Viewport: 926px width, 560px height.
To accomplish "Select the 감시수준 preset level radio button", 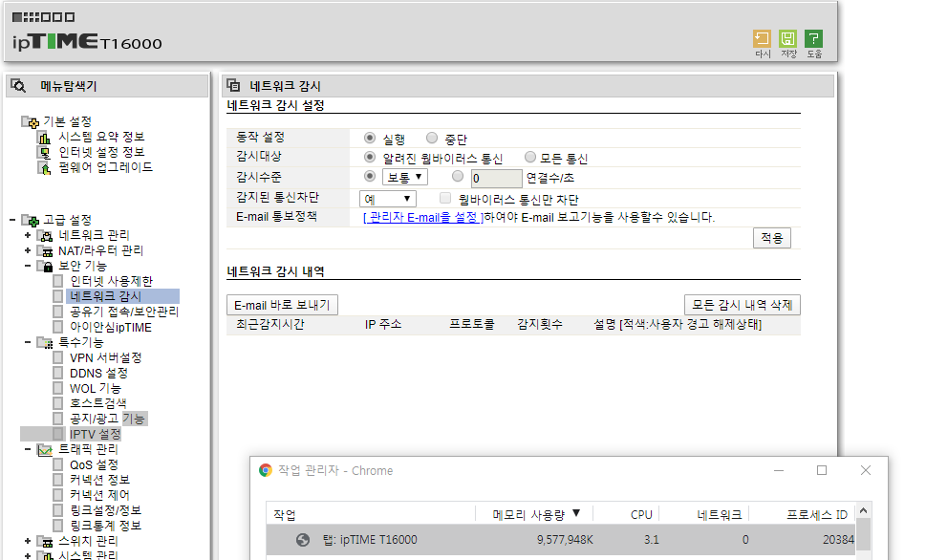I will point(370,176).
